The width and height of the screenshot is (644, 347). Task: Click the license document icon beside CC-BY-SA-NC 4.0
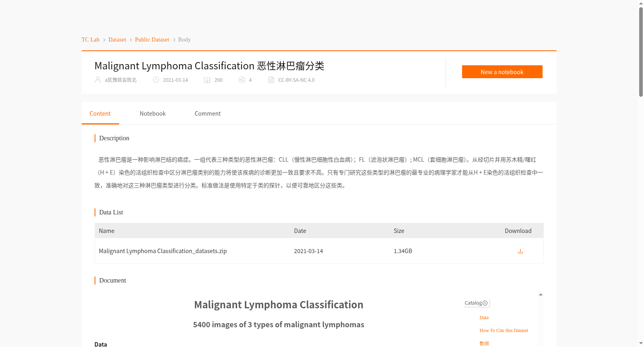(x=271, y=80)
